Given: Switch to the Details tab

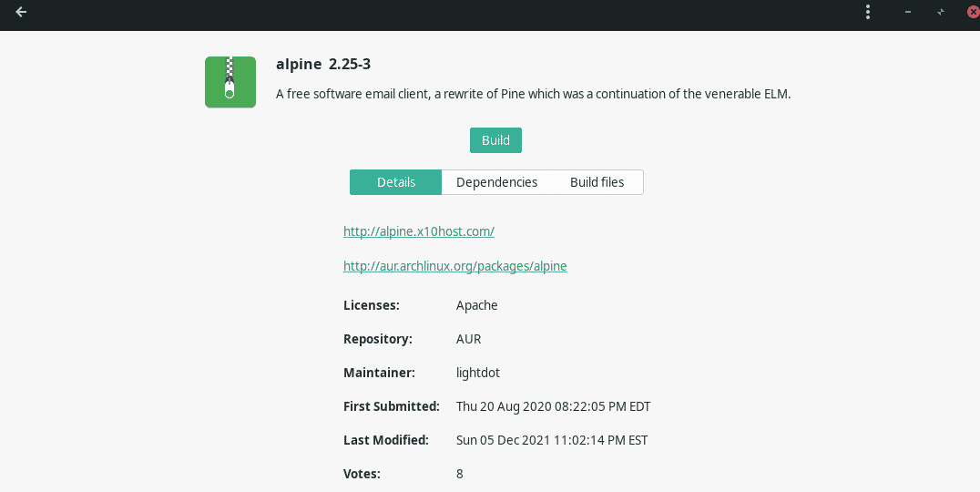Looking at the screenshot, I should [x=395, y=182].
